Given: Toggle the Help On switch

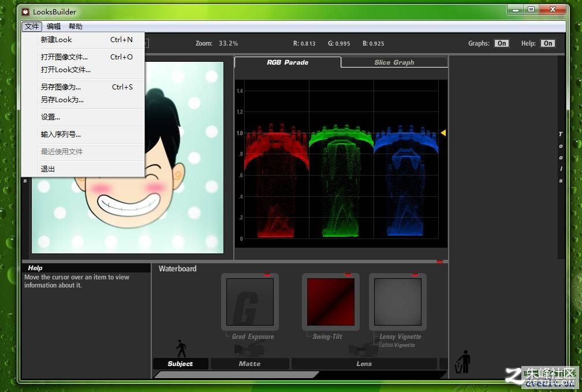Looking at the screenshot, I should pyautogui.click(x=548, y=43).
